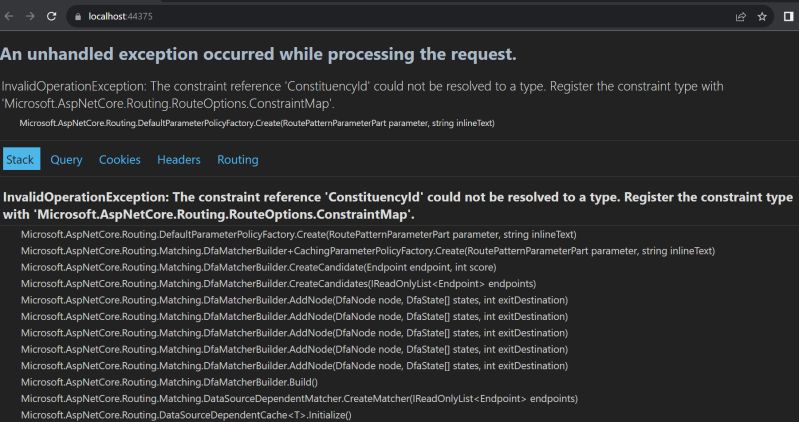This screenshot has height=422, width=799.
Task: Bookmark this page with the star icon
Action: pyautogui.click(x=762, y=17)
